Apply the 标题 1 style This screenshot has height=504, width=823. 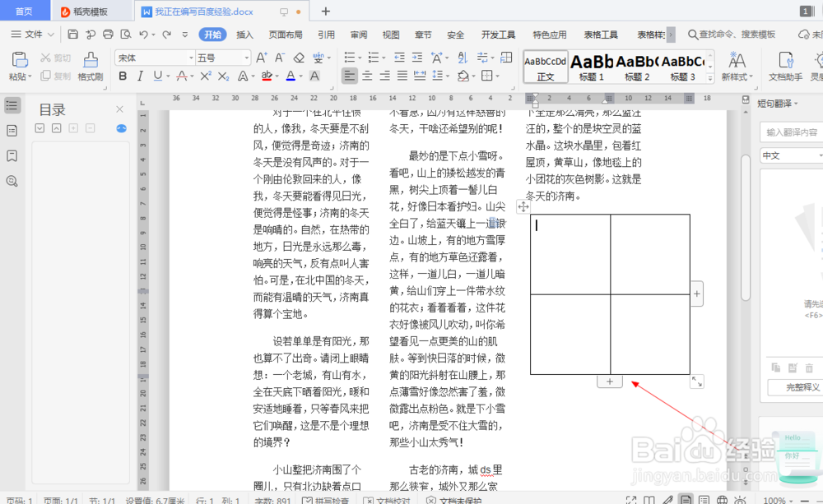(592, 67)
